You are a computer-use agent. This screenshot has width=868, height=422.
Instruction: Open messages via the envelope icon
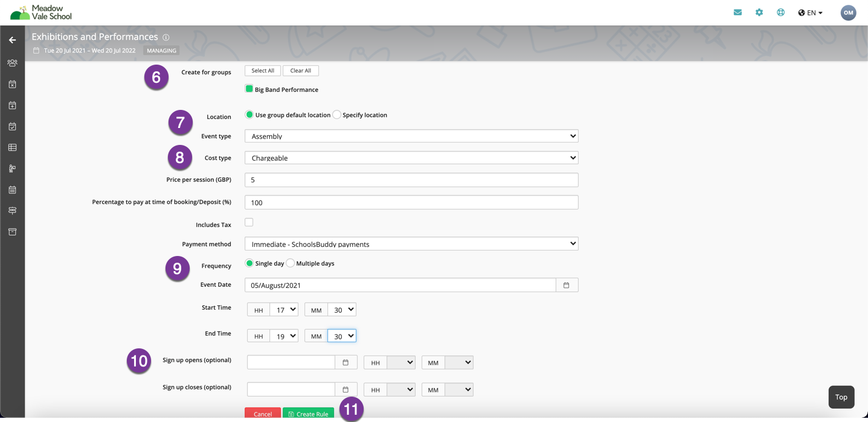pos(738,12)
